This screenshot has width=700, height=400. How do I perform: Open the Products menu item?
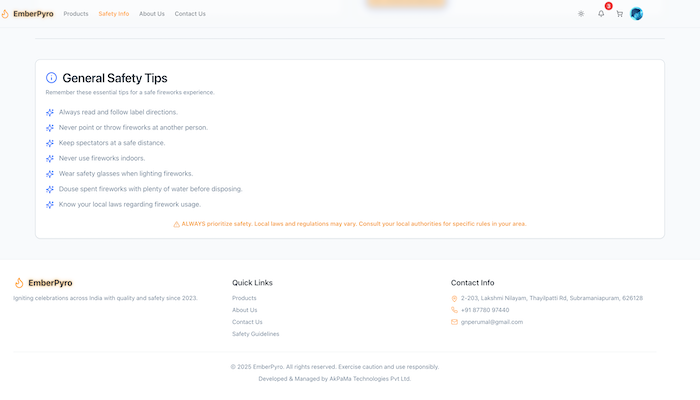coord(76,14)
